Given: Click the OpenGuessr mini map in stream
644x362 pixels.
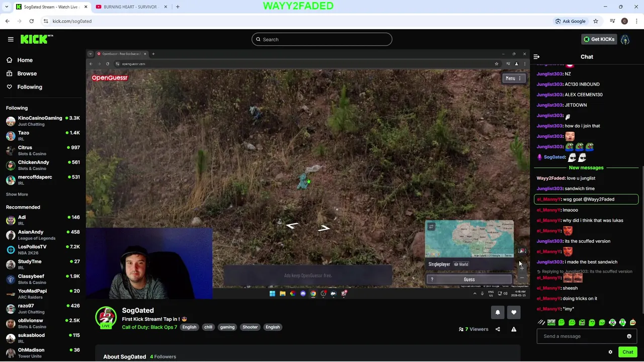Looking at the screenshot, I should click(x=469, y=239).
